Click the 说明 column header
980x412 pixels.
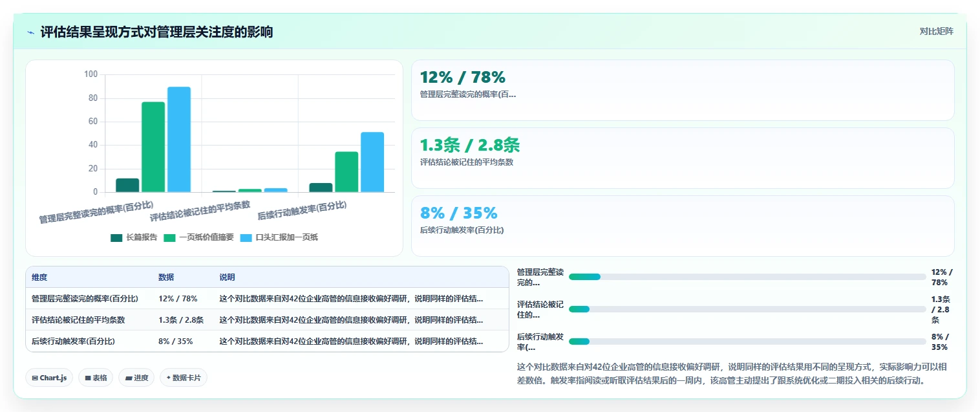click(x=227, y=277)
